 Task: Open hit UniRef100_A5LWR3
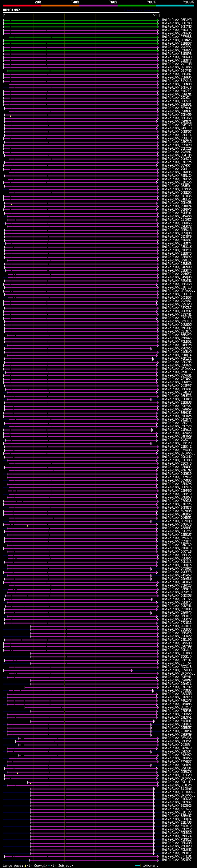177,846
